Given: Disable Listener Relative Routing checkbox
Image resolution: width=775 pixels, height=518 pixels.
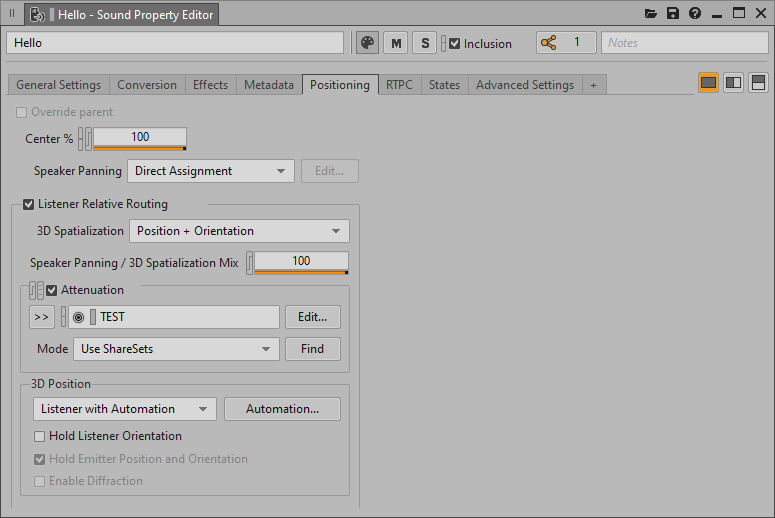Looking at the screenshot, I should tap(28, 204).
